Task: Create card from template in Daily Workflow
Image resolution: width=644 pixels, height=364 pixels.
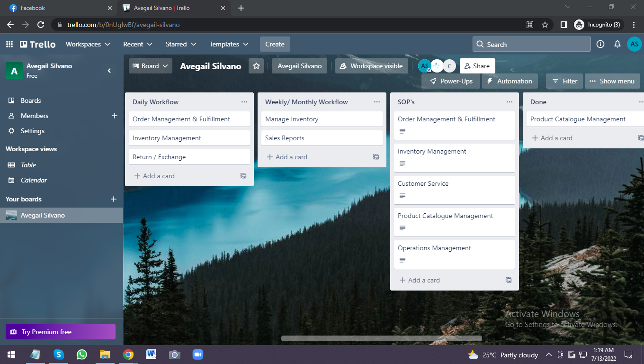Action: [x=243, y=176]
